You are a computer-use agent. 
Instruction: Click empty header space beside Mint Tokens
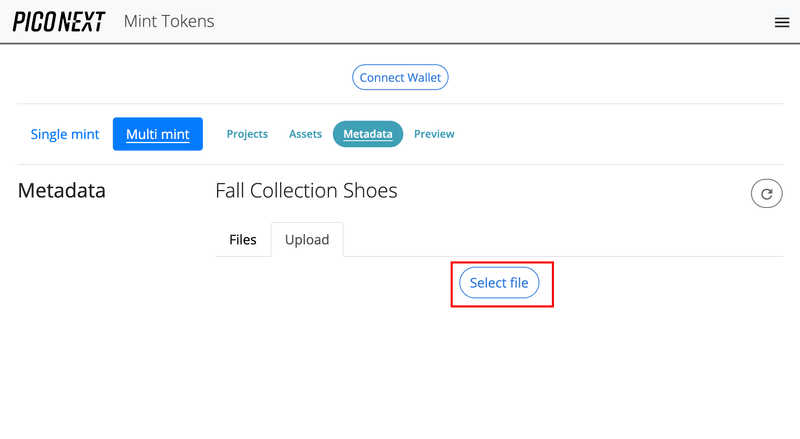(480, 21)
